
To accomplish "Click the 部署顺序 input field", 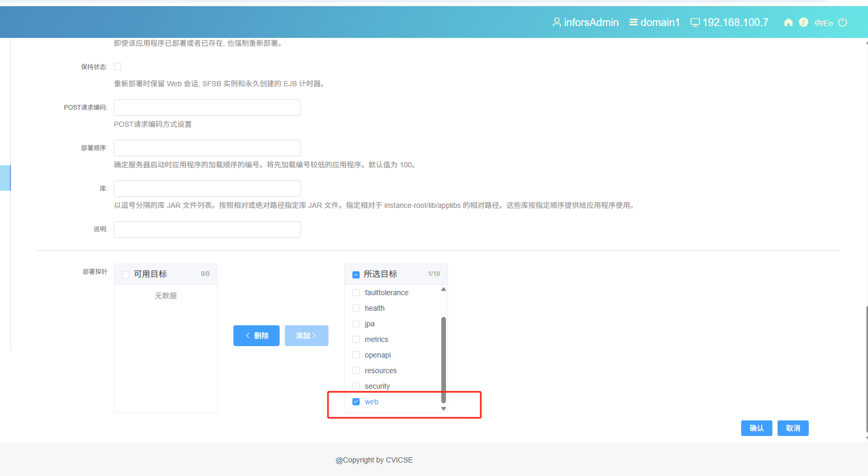I will pyautogui.click(x=207, y=148).
